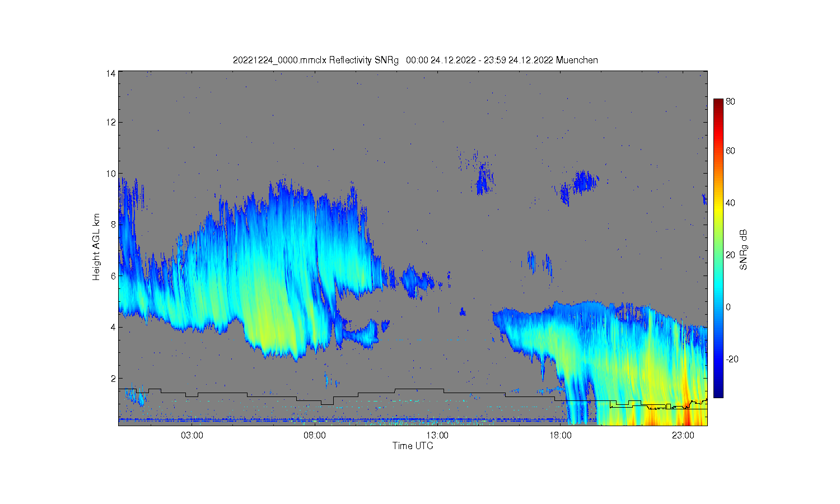Click the 'Height AGL km' axis label

click(96, 247)
